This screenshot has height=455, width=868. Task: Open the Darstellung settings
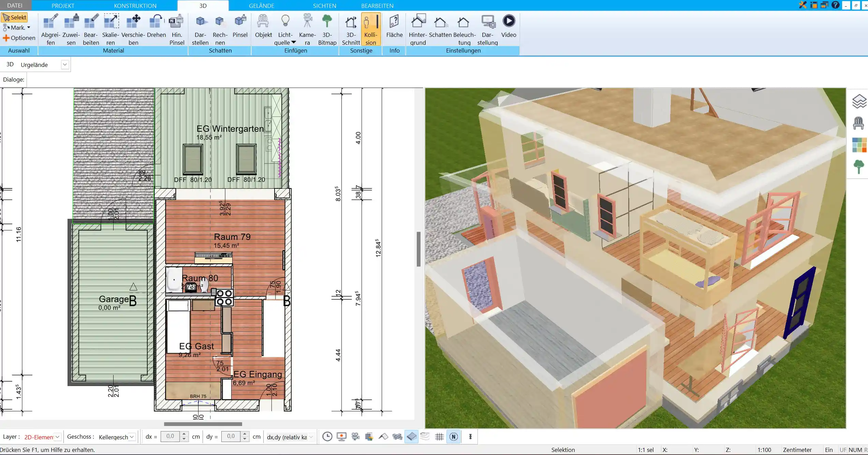click(487, 29)
